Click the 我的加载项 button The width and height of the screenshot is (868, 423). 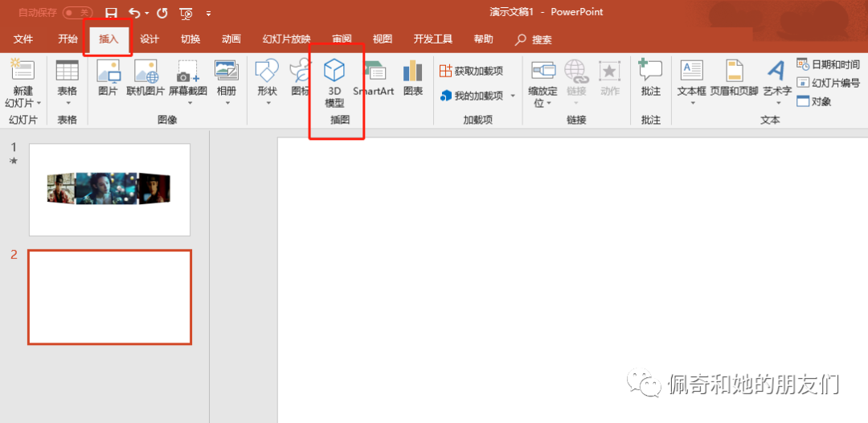point(473,96)
